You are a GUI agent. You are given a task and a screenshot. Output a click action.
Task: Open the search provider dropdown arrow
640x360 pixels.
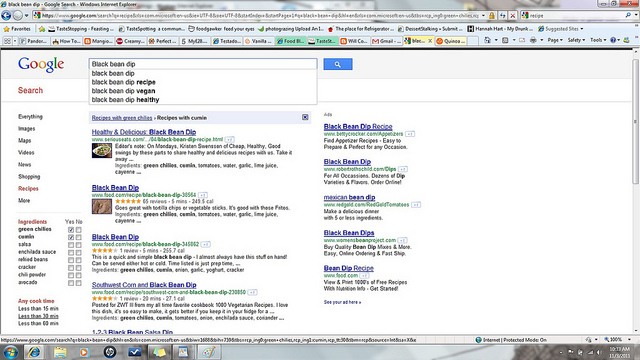click(x=636, y=16)
